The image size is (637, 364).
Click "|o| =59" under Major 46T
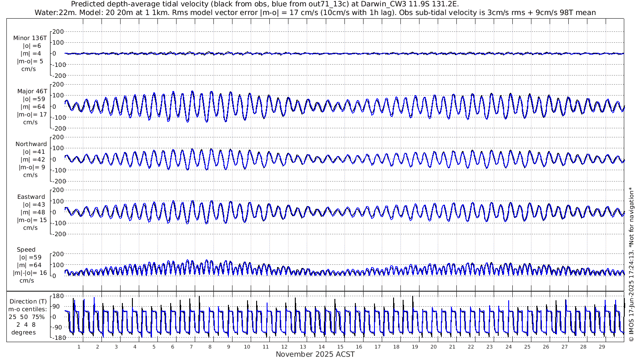(x=33, y=99)
